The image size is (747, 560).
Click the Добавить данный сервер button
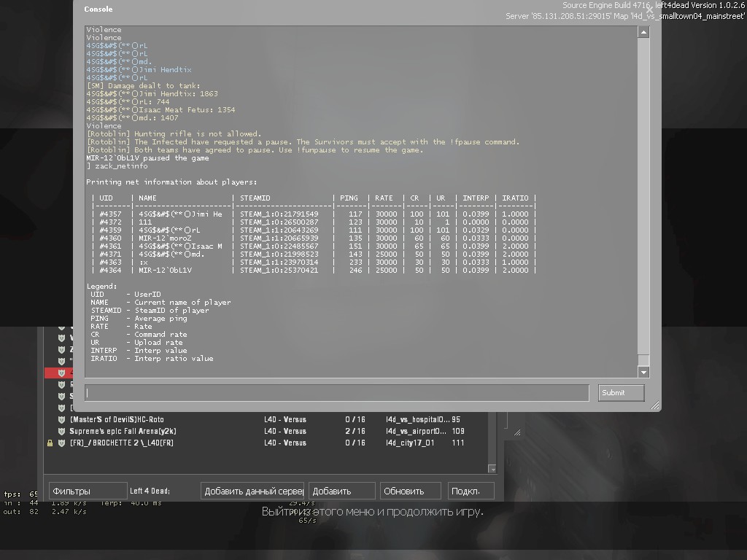252,491
